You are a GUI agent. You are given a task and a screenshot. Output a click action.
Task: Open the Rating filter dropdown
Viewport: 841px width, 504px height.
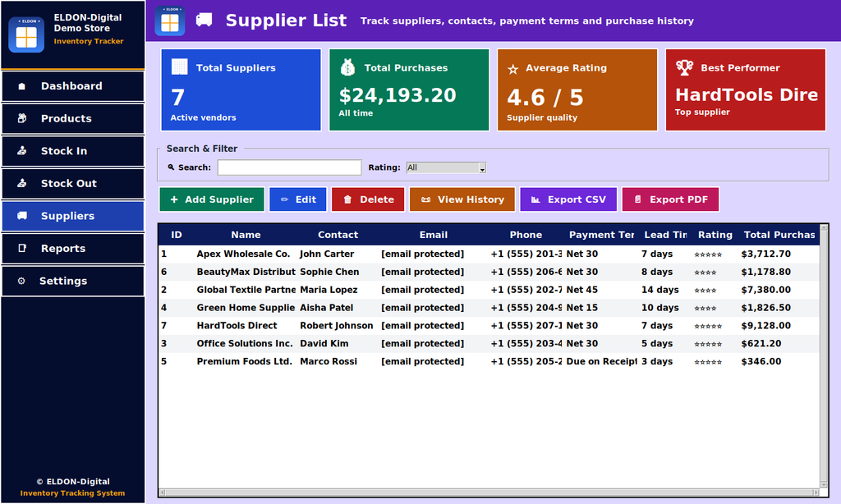coord(446,167)
